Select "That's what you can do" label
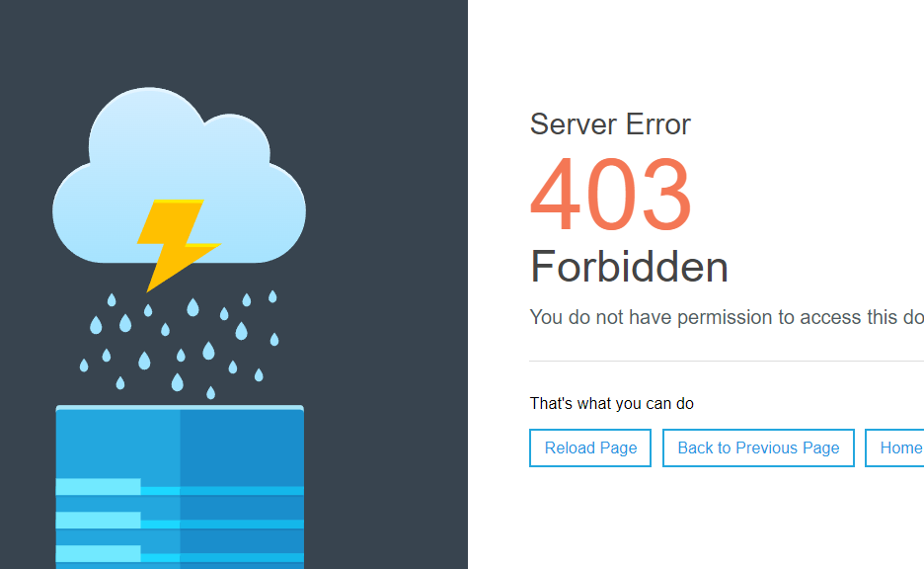The height and width of the screenshot is (569, 924). click(x=611, y=403)
